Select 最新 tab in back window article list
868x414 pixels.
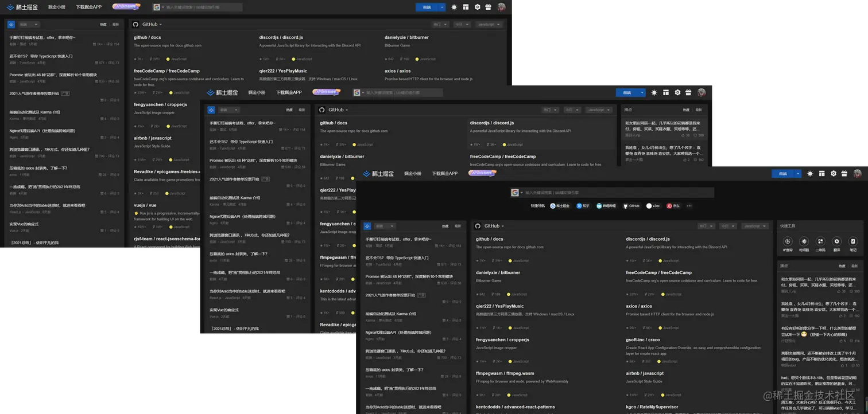click(116, 25)
